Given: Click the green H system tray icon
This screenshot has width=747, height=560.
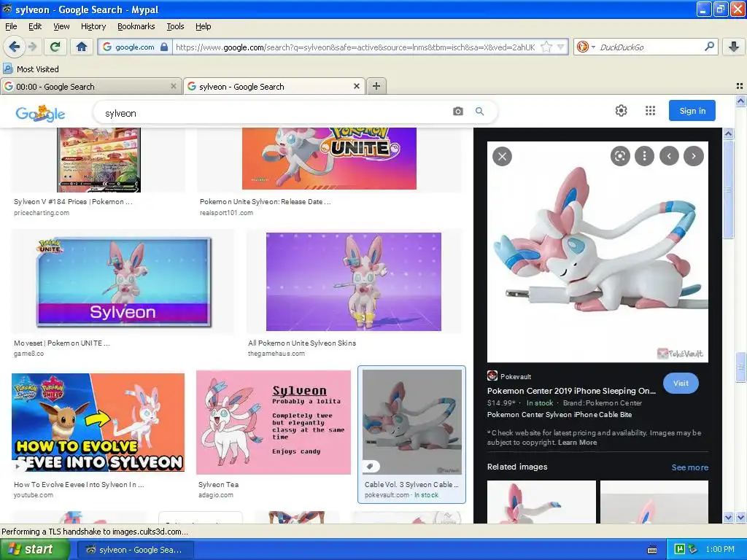Looking at the screenshot, I should 680,550.
